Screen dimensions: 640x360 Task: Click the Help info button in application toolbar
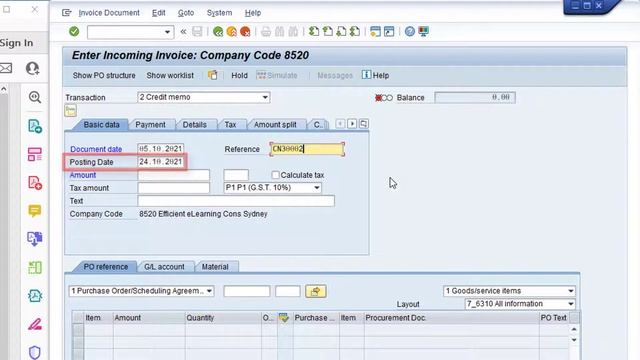point(376,75)
